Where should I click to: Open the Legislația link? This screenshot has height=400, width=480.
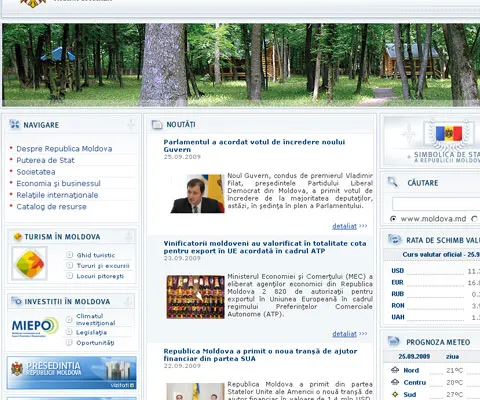coord(91,332)
